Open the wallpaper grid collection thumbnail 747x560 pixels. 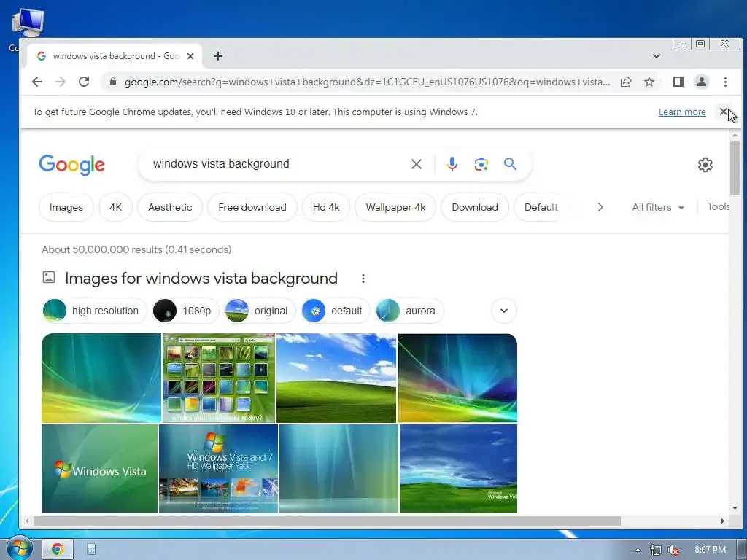tap(219, 378)
